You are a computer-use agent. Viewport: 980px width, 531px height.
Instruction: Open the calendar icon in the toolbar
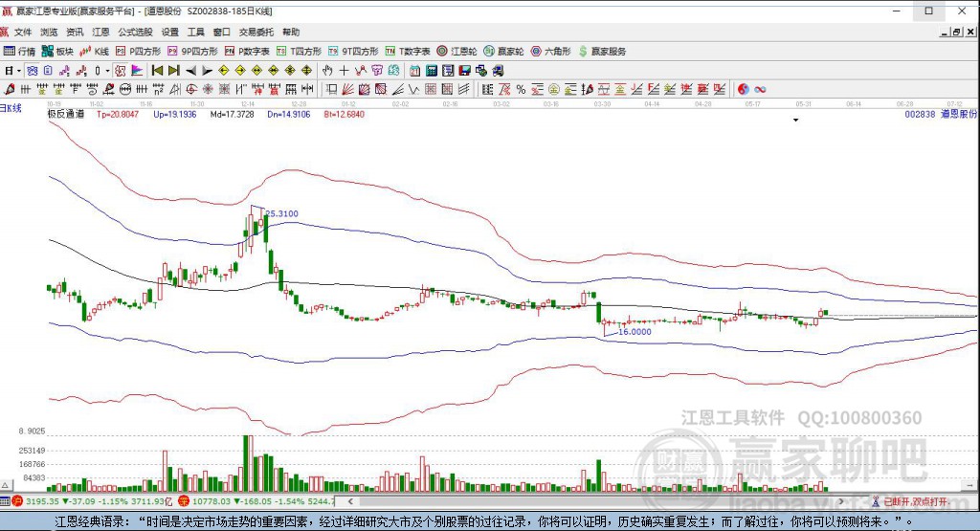415,71
